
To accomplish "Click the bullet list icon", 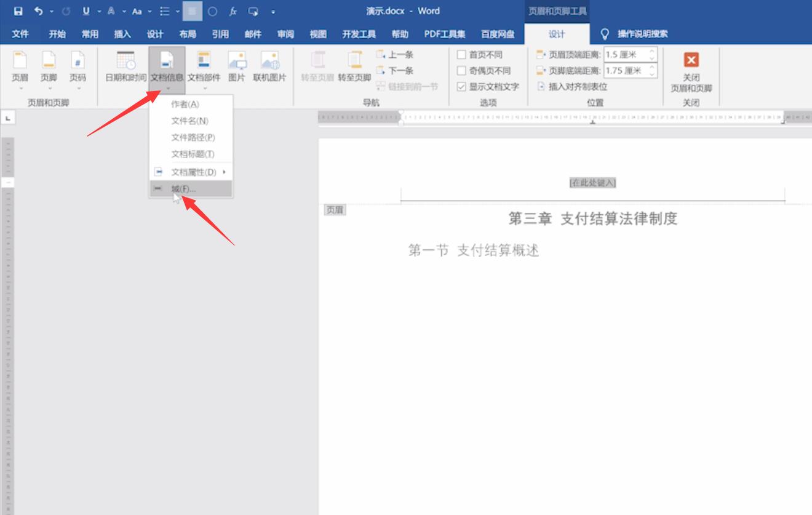I will pos(164,11).
